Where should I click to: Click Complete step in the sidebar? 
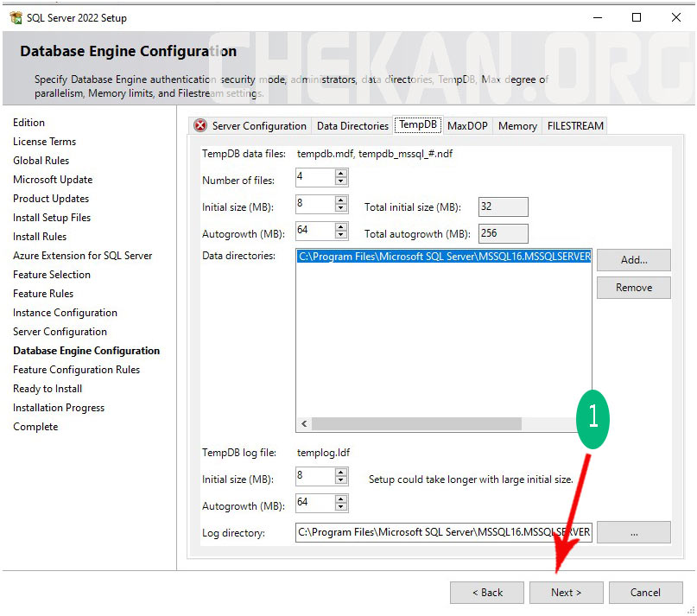point(35,427)
